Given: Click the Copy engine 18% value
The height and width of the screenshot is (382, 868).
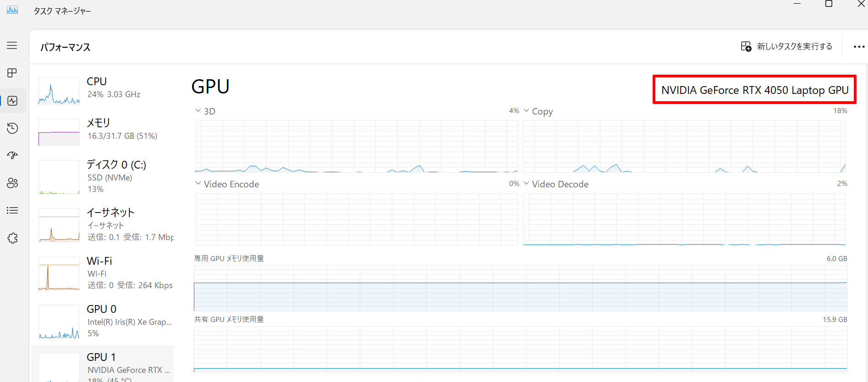Looking at the screenshot, I should pos(840,111).
